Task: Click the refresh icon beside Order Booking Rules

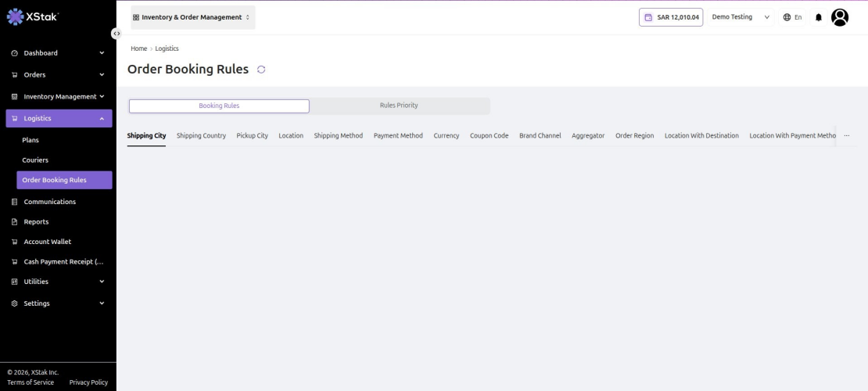Action: point(261,70)
